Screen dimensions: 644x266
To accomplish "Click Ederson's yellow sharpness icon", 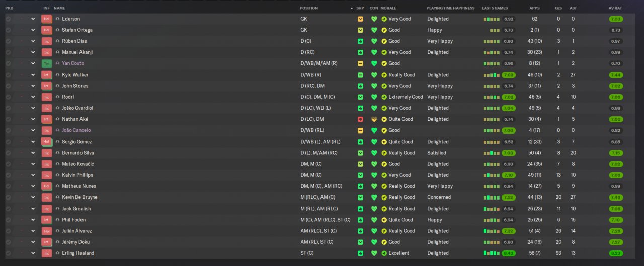I will [x=360, y=19].
